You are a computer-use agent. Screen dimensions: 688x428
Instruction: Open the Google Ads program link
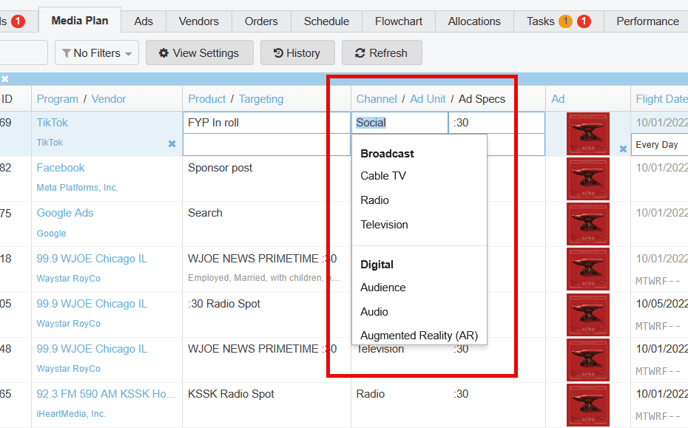click(x=65, y=213)
